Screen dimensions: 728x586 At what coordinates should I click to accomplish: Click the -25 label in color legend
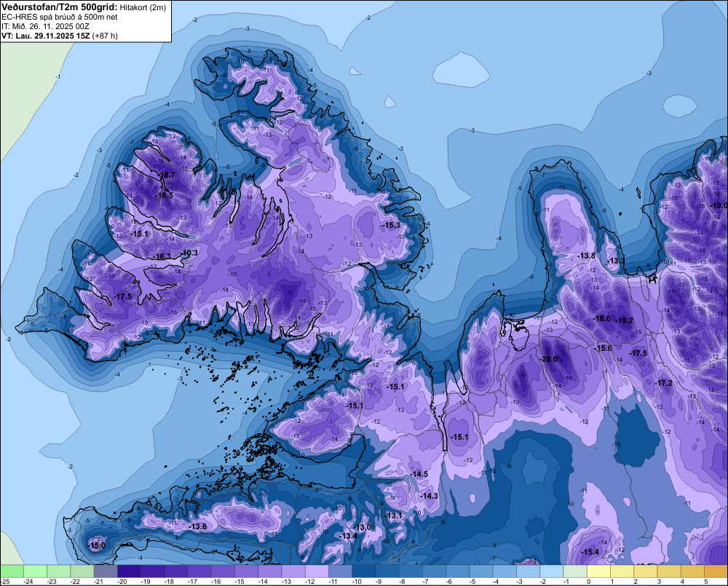[x=5, y=582]
